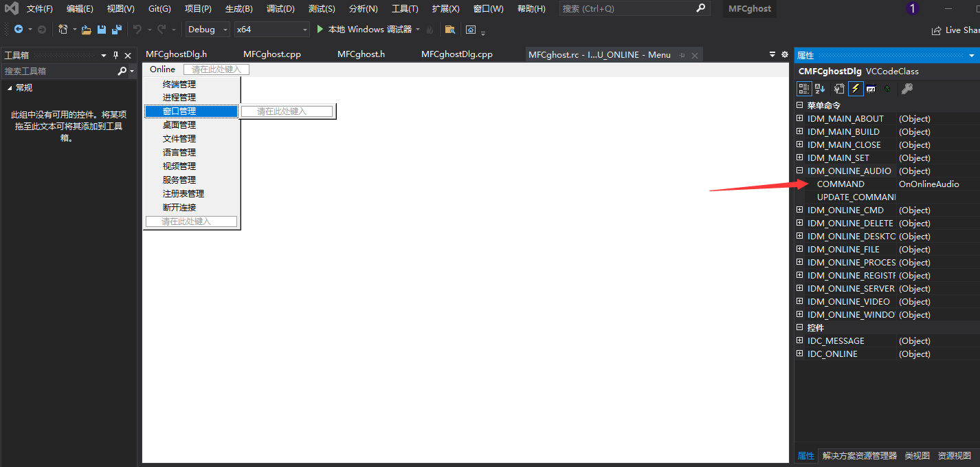This screenshot has height=467, width=980.
Task: Switch to 解决方案资源管理器 tab
Action: click(860, 455)
